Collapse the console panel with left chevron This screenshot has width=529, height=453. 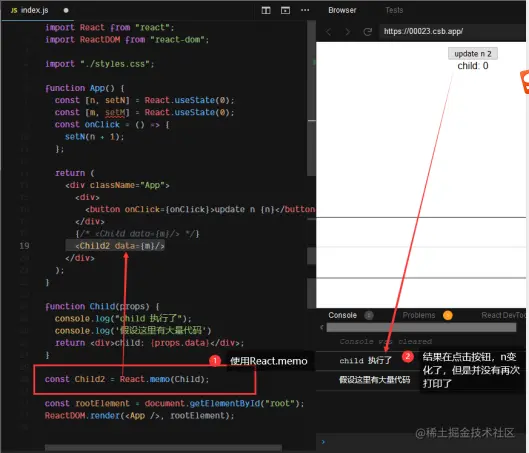coord(322,327)
